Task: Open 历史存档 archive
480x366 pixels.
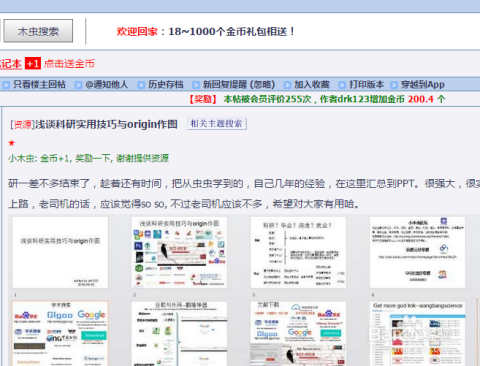Action: (x=166, y=84)
